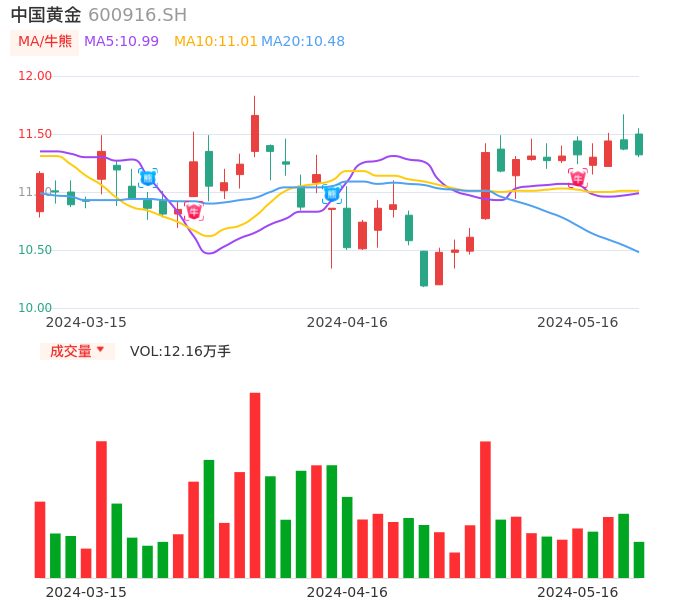Image resolution: width=686 pixels, height=606 pixels.
Task: Toggle the MA10:11.01 legend line
Action: pyautogui.click(x=216, y=42)
